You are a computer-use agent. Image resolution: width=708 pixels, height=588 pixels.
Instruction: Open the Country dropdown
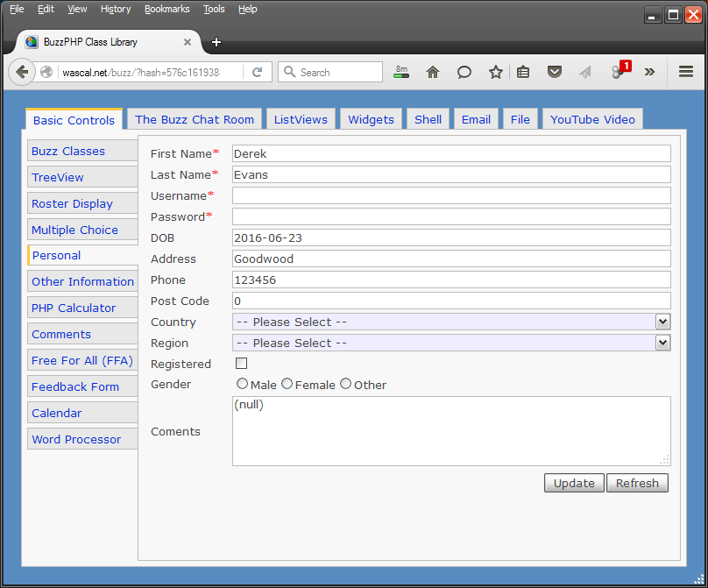pos(664,322)
